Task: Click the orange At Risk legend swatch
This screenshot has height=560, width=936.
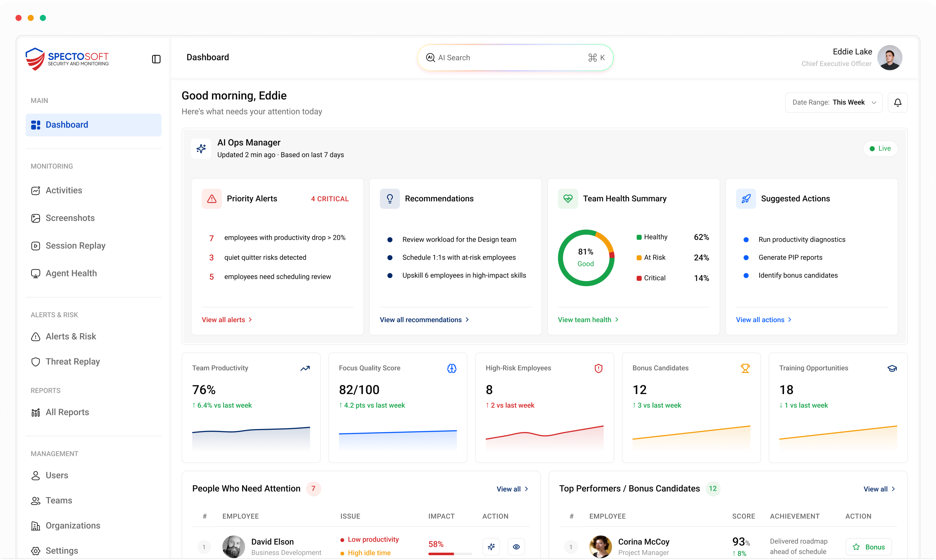Action: [x=639, y=258]
